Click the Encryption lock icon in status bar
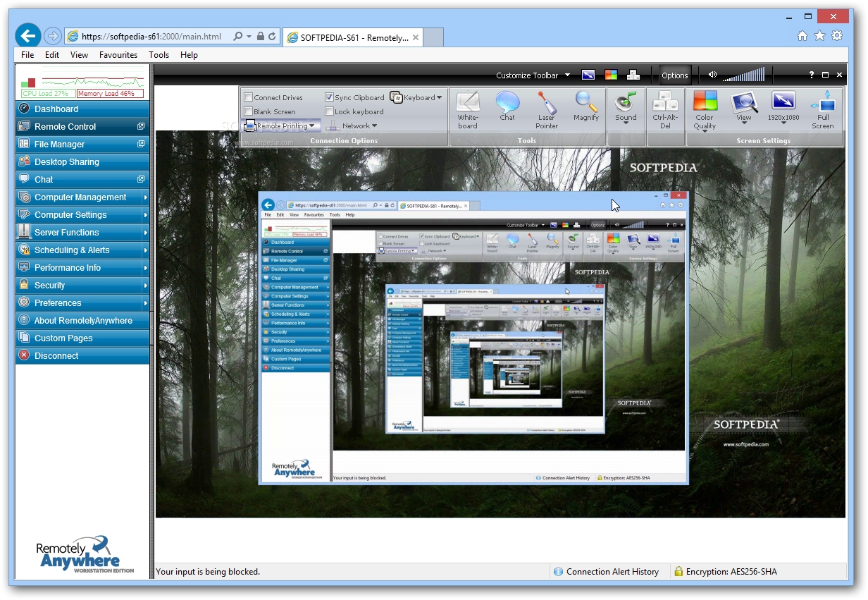868x600 pixels. 678,572
